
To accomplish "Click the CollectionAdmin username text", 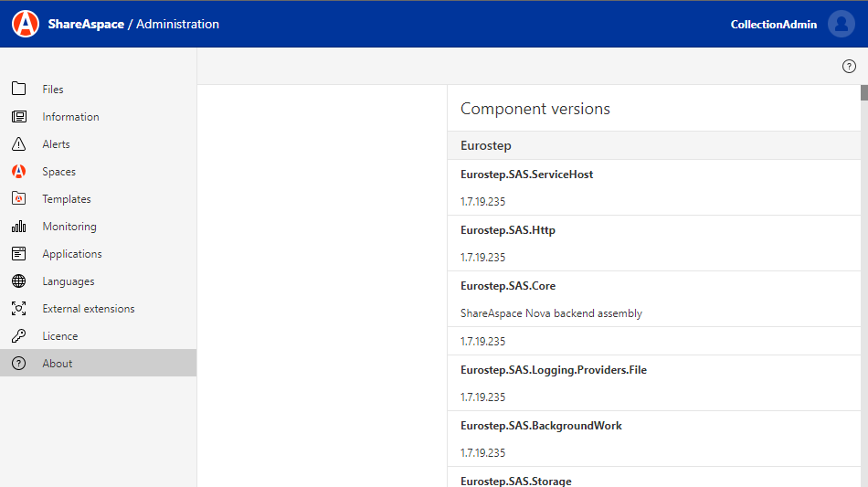I will pos(773,25).
